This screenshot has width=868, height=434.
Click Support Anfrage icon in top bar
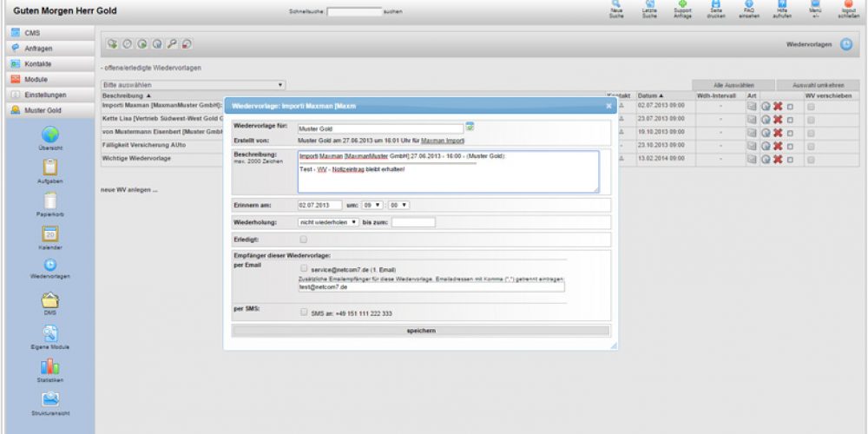(682, 7)
